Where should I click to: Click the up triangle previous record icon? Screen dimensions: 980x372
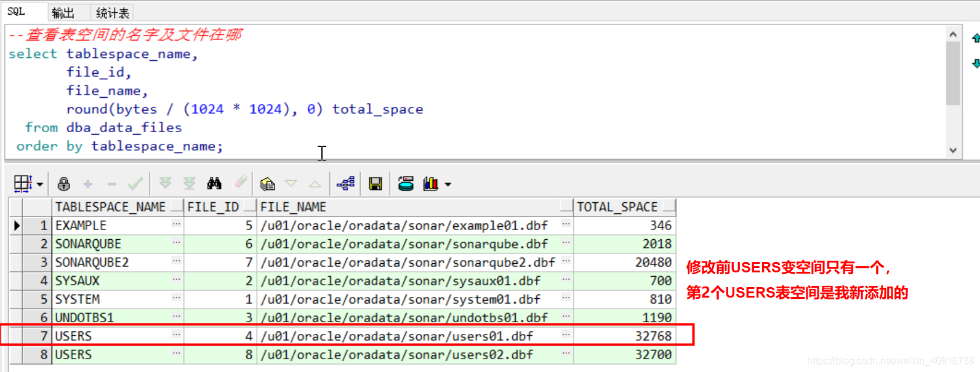coord(315,183)
